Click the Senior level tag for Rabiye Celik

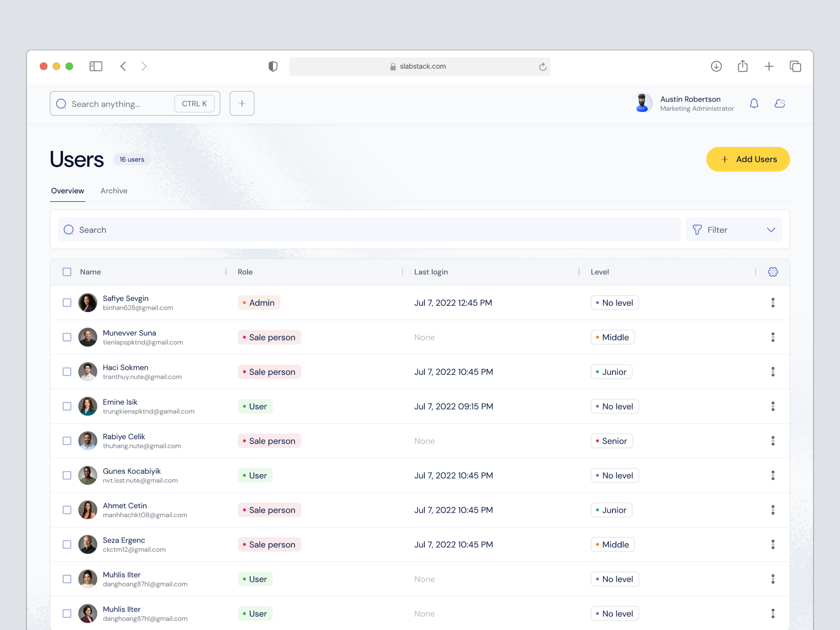612,441
